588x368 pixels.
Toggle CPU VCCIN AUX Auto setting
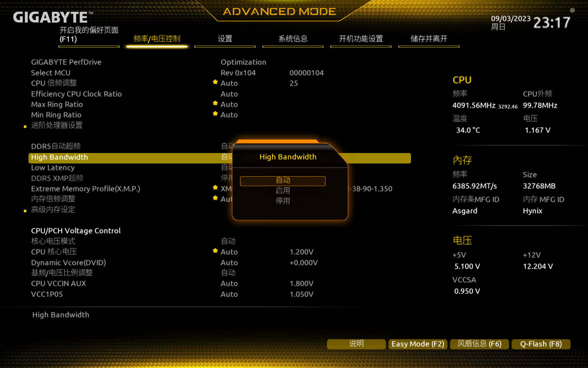228,283
